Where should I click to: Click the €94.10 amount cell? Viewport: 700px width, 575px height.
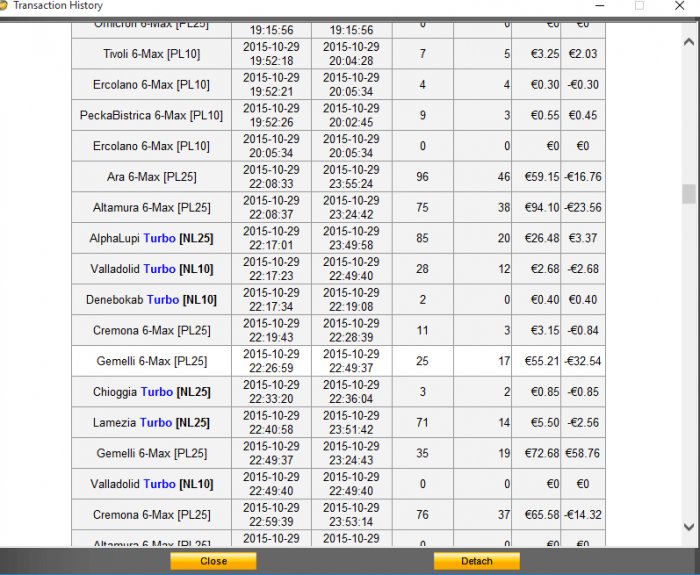point(536,208)
